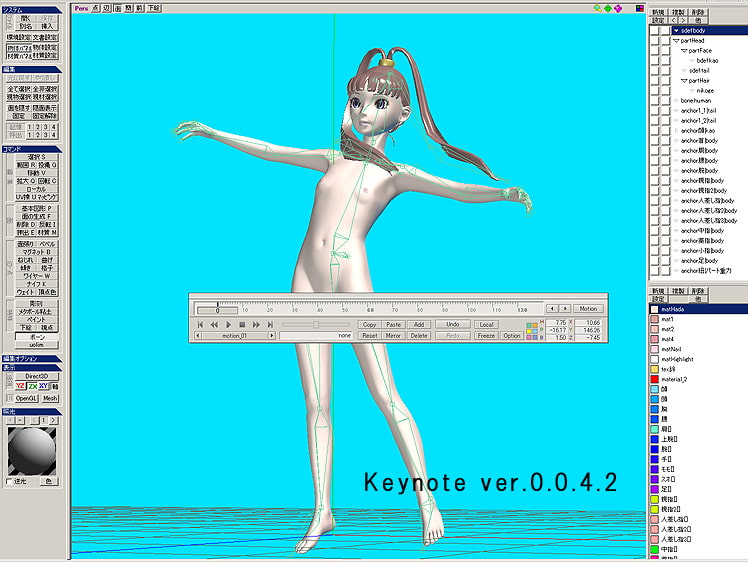Toggle visibility box of sdefbody object

coord(654,31)
